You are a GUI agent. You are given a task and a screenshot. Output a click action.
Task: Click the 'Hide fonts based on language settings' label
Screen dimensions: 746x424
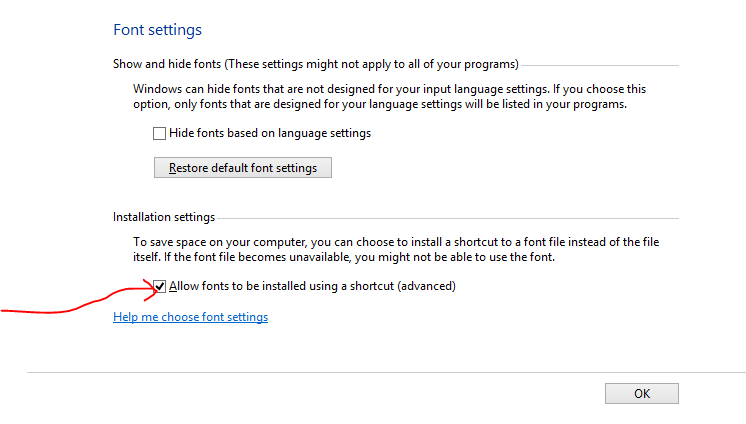270,133
